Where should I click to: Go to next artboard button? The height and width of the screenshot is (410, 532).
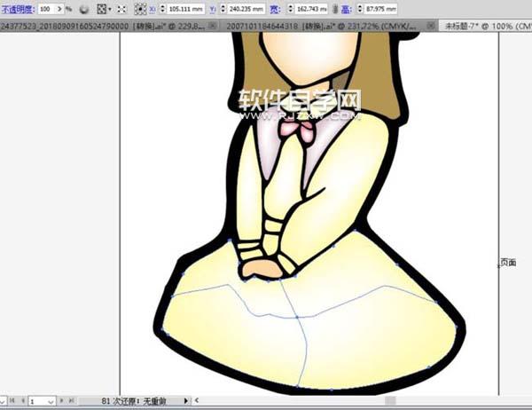click(x=61, y=401)
